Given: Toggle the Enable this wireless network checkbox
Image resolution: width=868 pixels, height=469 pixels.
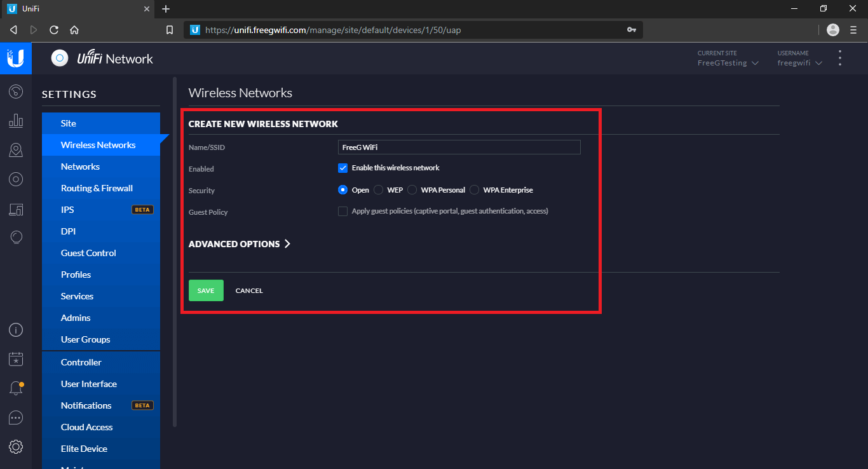Looking at the screenshot, I should (x=342, y=168).
